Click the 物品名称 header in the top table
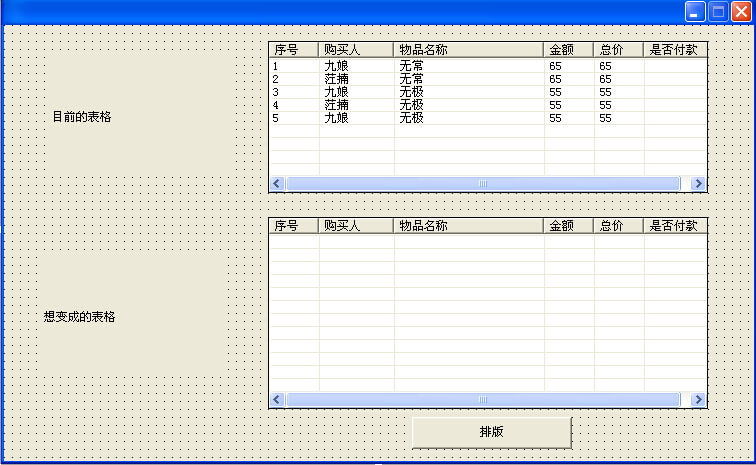The image size is (756, 465). click(469, 50)
